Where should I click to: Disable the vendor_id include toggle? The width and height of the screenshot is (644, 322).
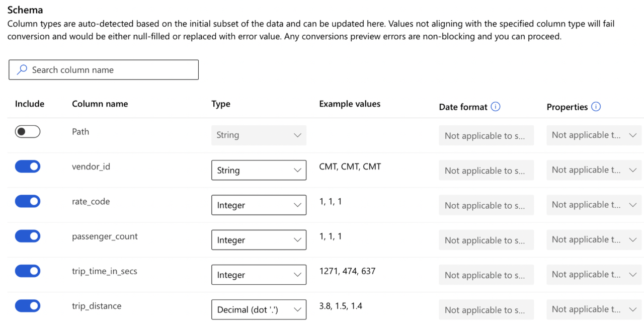pyautogui.click(x=28, y=167)
